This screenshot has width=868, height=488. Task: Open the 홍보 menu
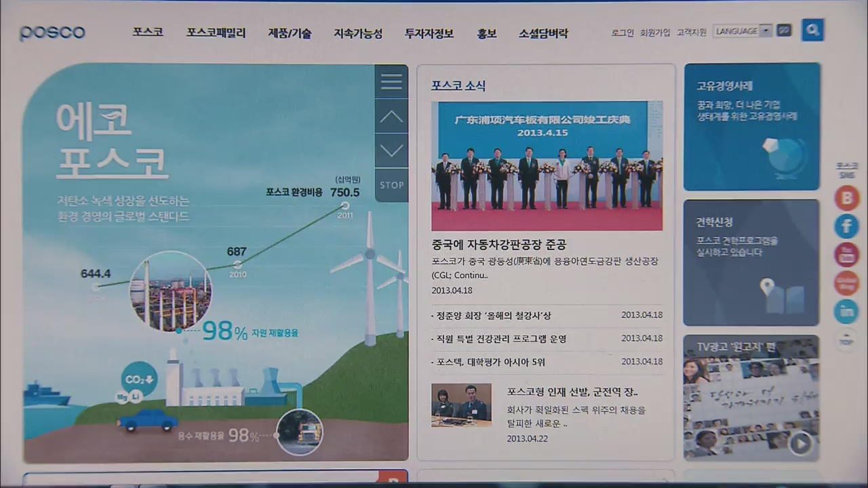(486, 33)
